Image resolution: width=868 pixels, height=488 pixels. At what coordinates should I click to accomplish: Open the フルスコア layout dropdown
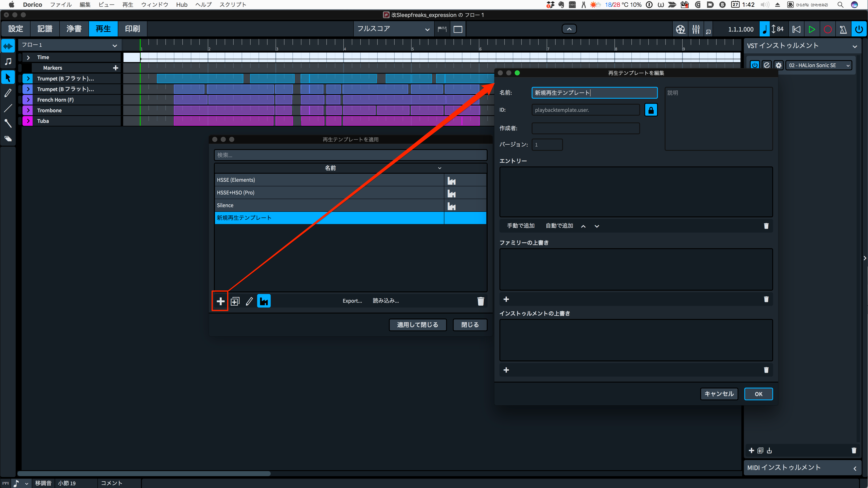(393, 29)
